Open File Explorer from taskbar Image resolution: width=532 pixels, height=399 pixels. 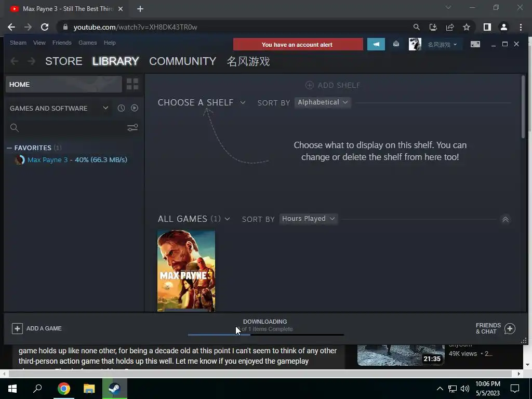click(x=89, y=389)
